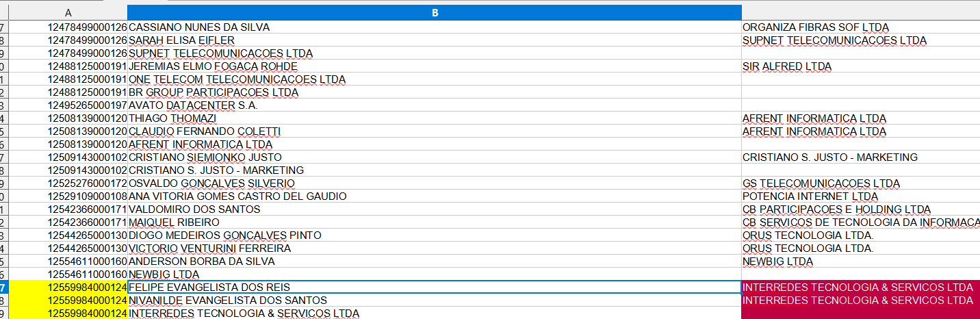Select red INTERREDES cell beside FELIPE EVANGELISTA
The height and width of the screenshot is (319, 980).
[x=861, y=288]
